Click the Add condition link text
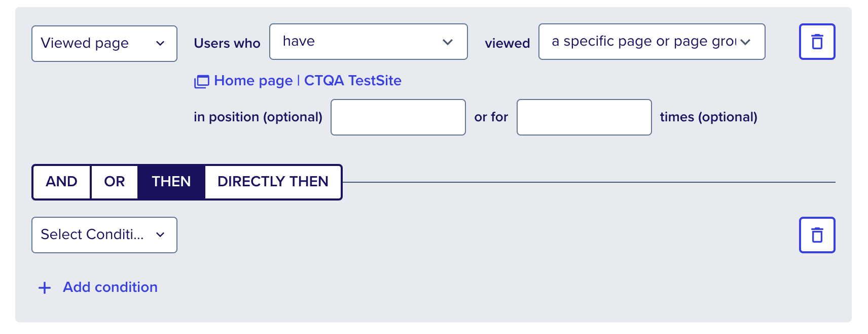 tap(110, 287)
